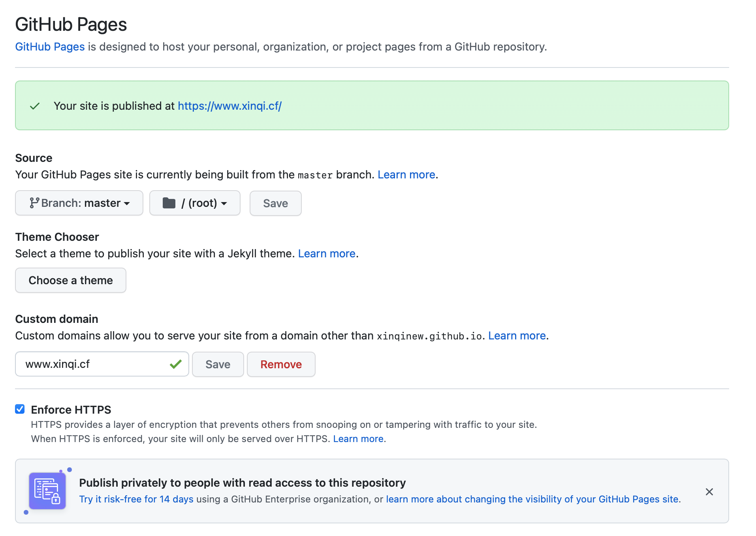
Task: Click the private pages lock illustration icon
Action: tap(47, 491)
